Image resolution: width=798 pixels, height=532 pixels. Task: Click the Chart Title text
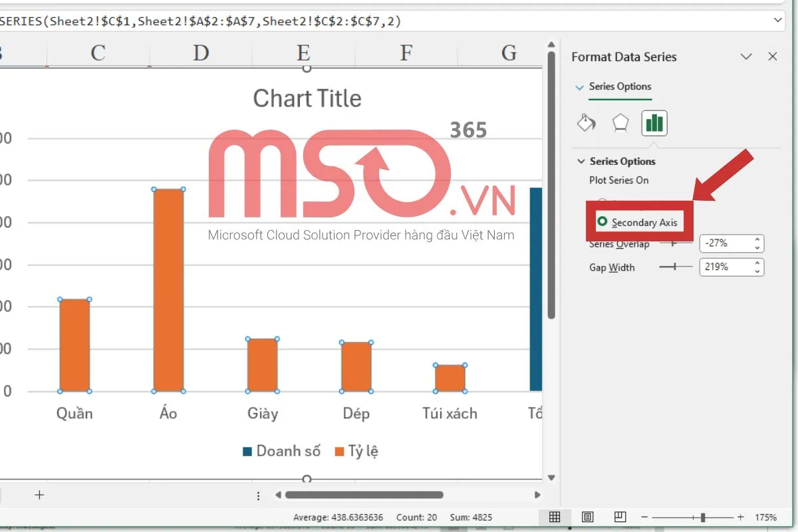307,98
